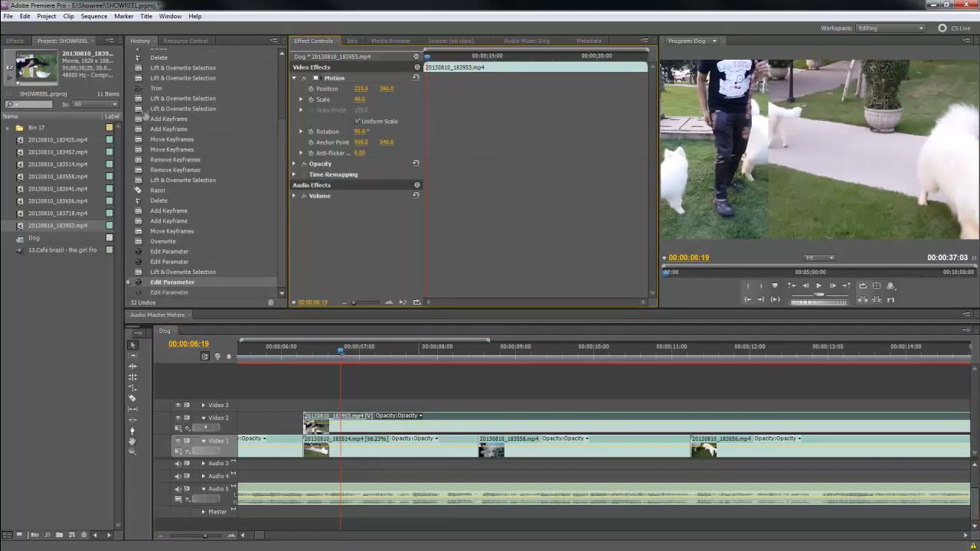
Task: Expand the Opacity effect properties
Action: coord(294,164)
